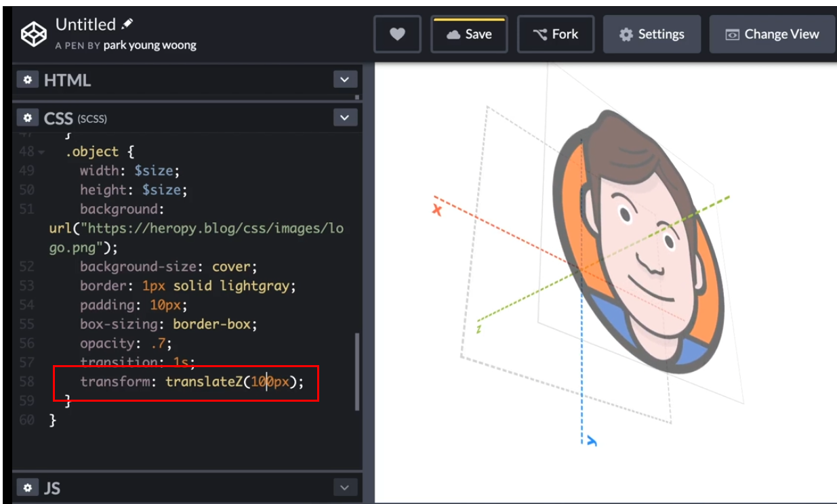Click the heart love button
The height and width of the screenshot is (504, 837).
pyautogui.click(x=397, y=35)
